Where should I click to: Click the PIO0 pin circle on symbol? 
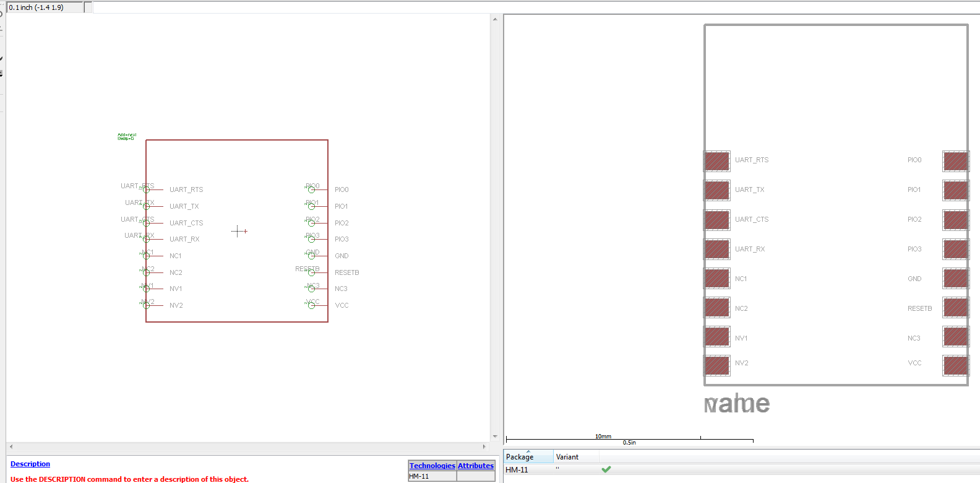[311, 189]
